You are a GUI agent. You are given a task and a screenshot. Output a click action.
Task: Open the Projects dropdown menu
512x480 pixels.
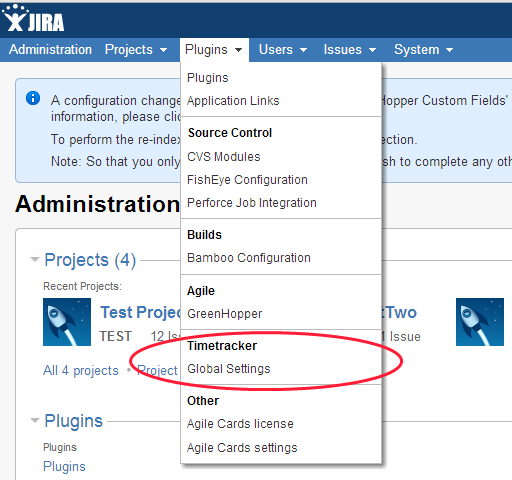coord(136,50)
